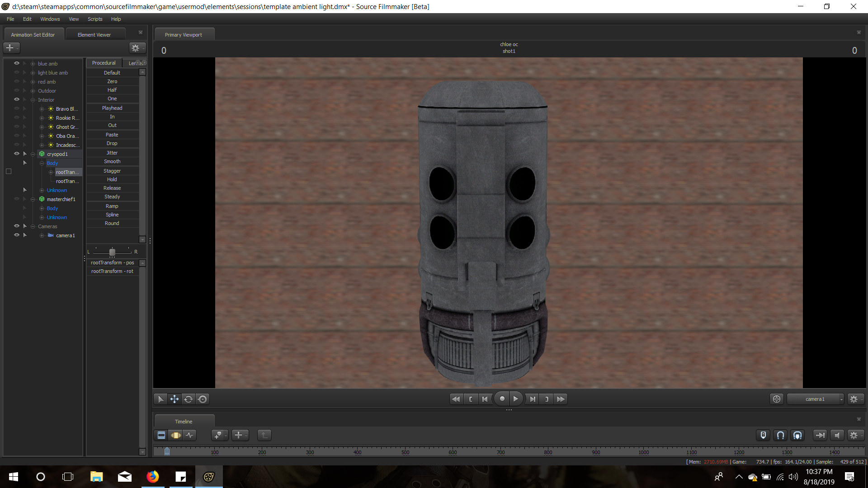Apply the Jitter procedural preset
This screenshot has height=488, width=868.
(x=112, y=153)
